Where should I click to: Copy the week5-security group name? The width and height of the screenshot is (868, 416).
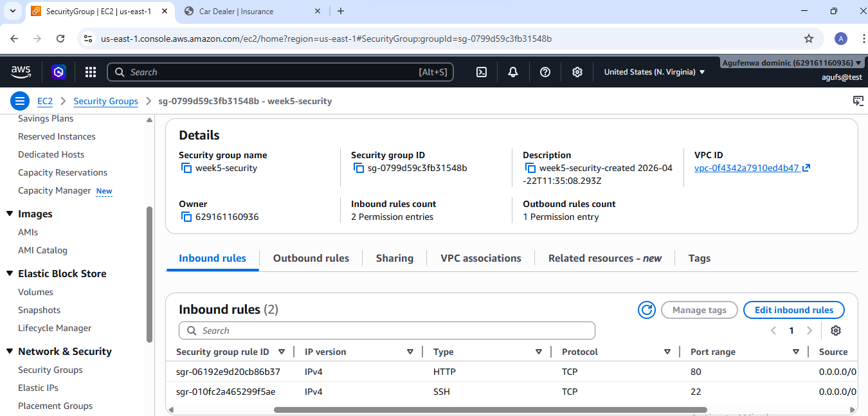(186, 168)
